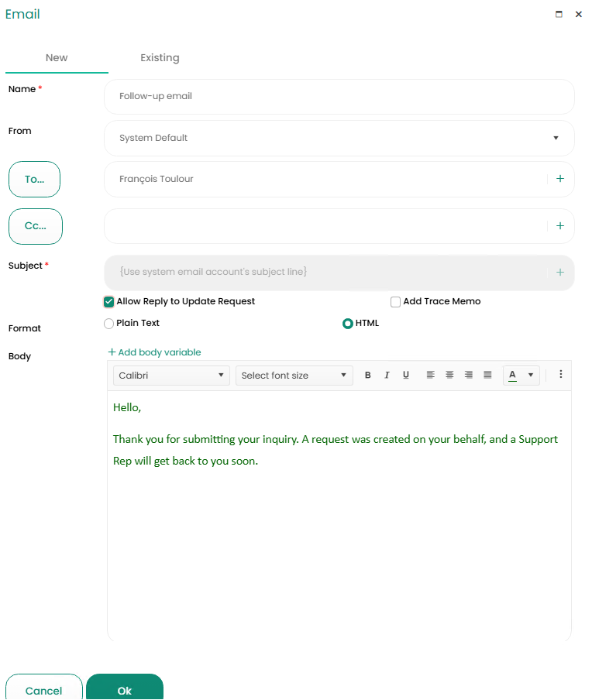Open the font color picker

click(531, 376)
